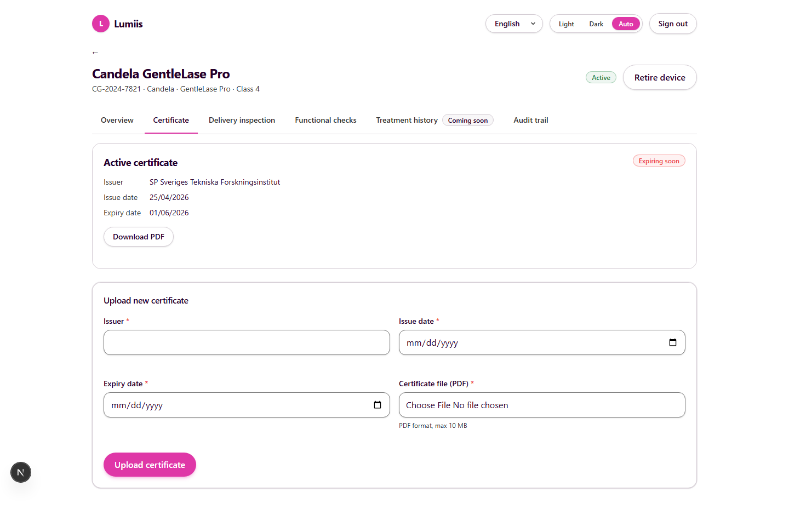The width and height of the screenshot is (789, 532).
Task: Click the Lumiis brand name
Action: coord(128,24)
